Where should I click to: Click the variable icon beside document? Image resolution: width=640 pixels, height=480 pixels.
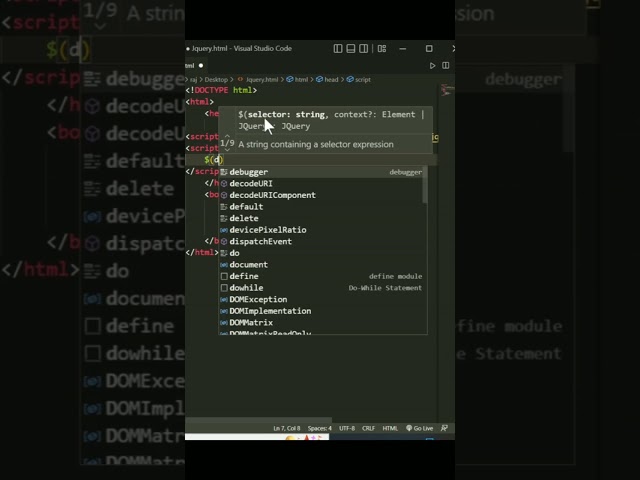pos(224,265)
